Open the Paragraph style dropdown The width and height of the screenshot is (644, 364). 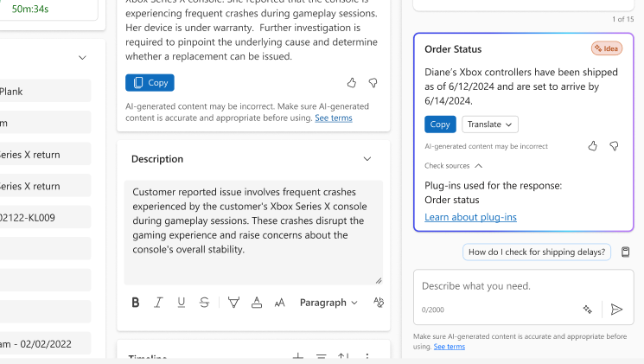pos(328,303)
